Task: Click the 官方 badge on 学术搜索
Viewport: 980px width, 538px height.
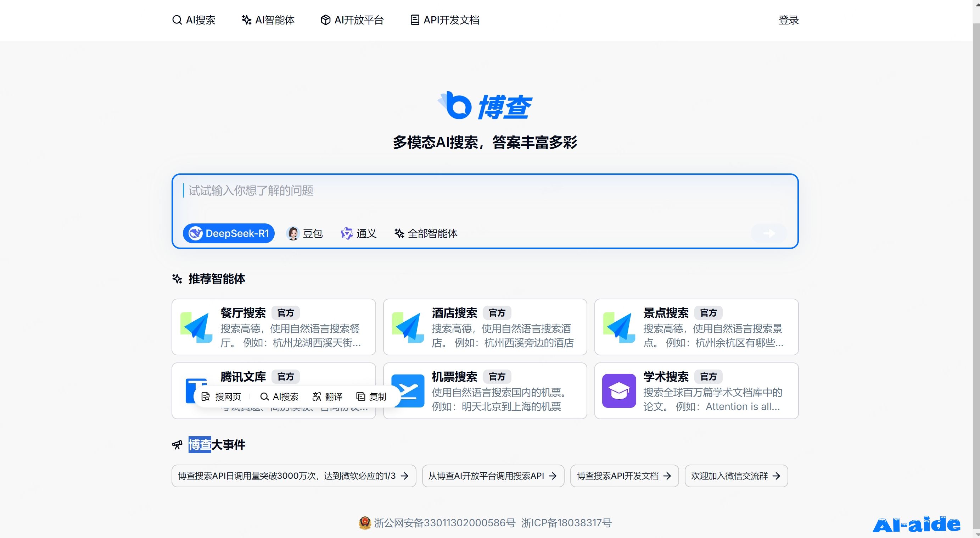Action: coord(709,377)
